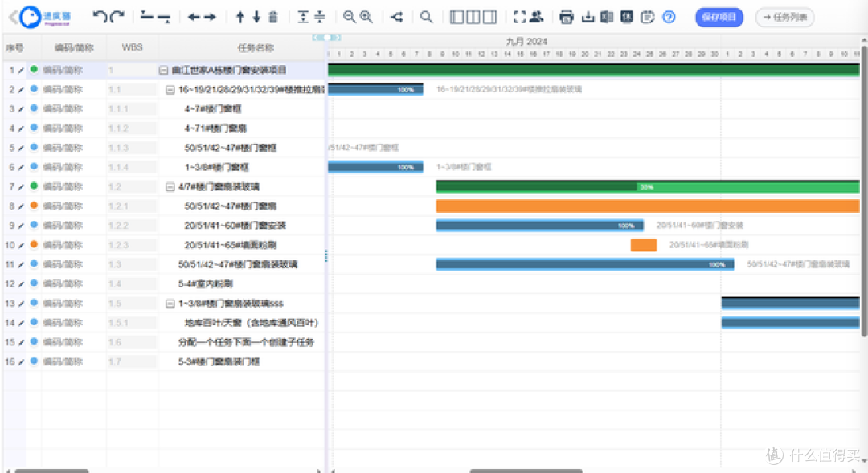This screenshot has width=868, height=473.
Task: Click the download export icon
Action: coord(588,17)
